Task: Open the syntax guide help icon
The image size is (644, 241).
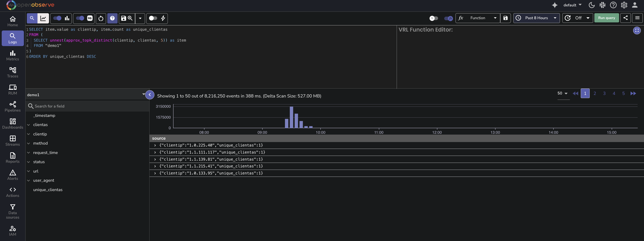Action: (112, 18)
